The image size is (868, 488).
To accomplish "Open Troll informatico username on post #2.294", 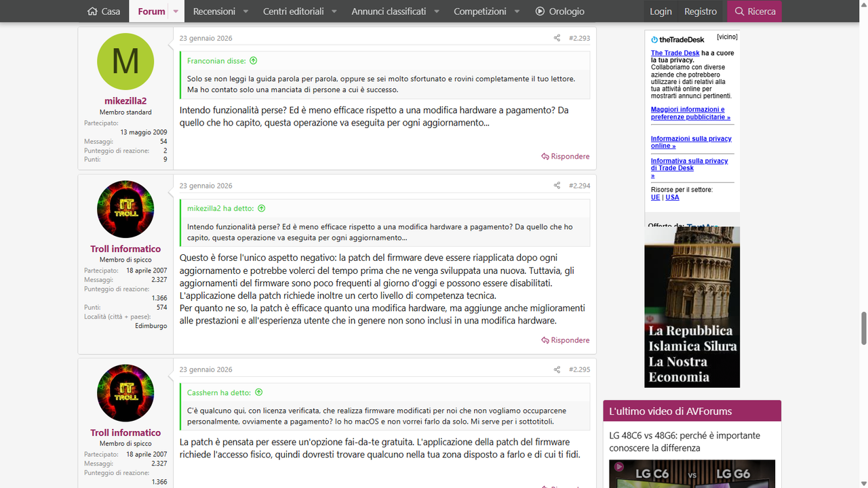I will [x=125, y=249].
